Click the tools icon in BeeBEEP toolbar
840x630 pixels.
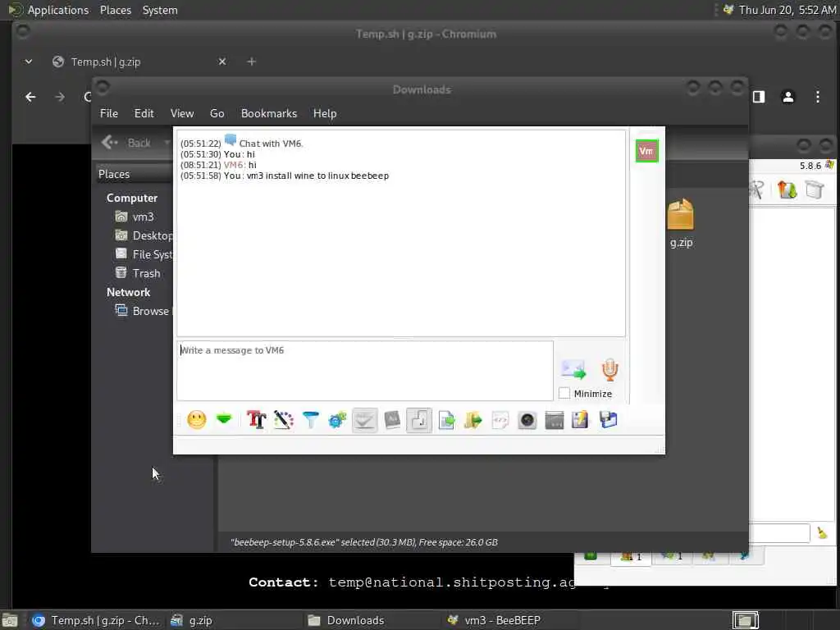[756, 189]
